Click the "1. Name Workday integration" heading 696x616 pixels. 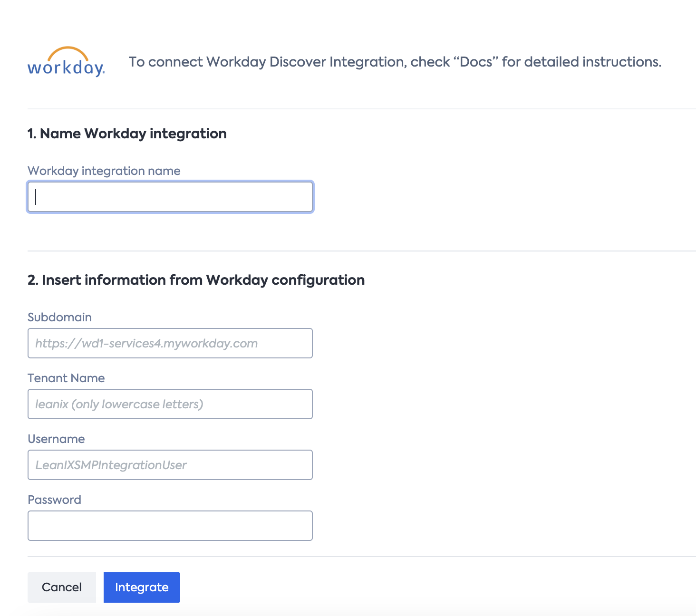pyautogui.click(x=127, y=134)
